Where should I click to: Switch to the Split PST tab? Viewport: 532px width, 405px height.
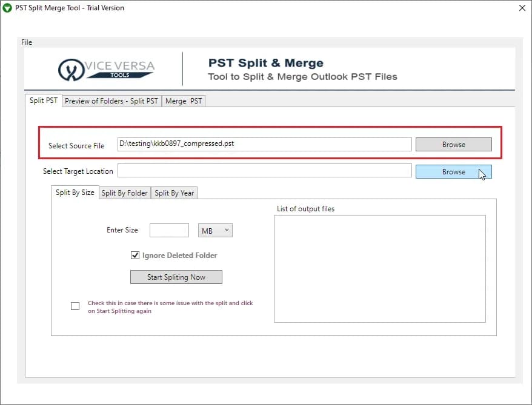(44, 100)
